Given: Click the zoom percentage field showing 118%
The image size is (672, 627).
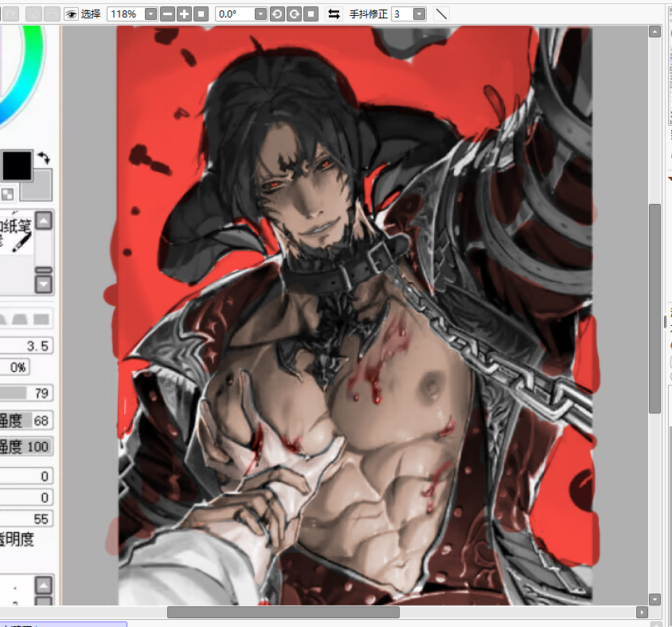Looking at the screenshot, I should coord(126,14).
